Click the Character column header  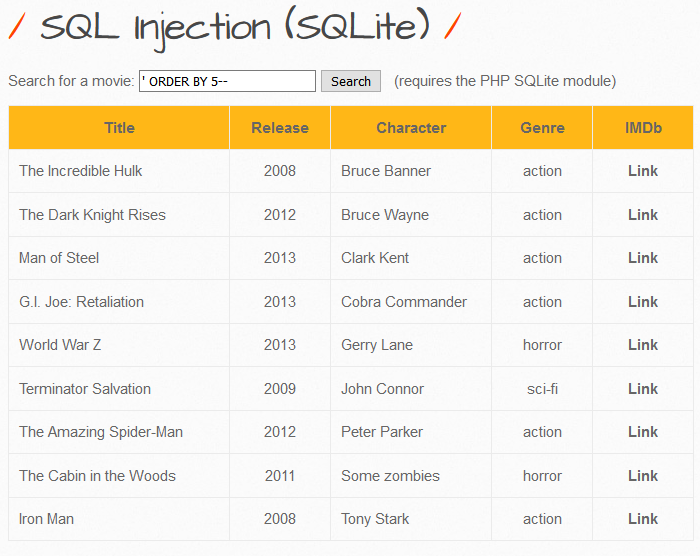pyautogui.click(x=411, y=128)
